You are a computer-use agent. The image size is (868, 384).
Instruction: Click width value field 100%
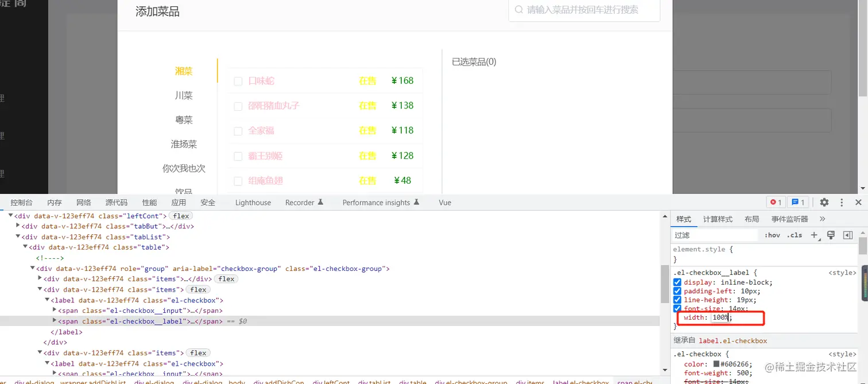point(720,317)
